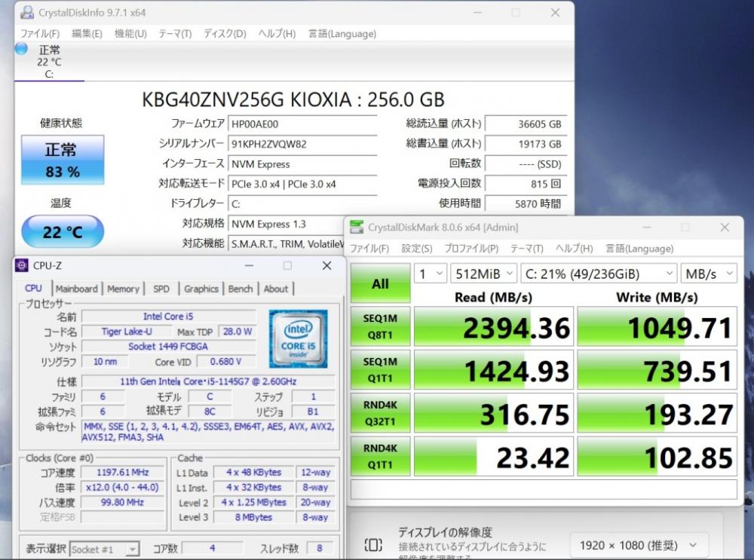
Task: Click the serial number 91KPH2ZVQW82
Action: 302,144
